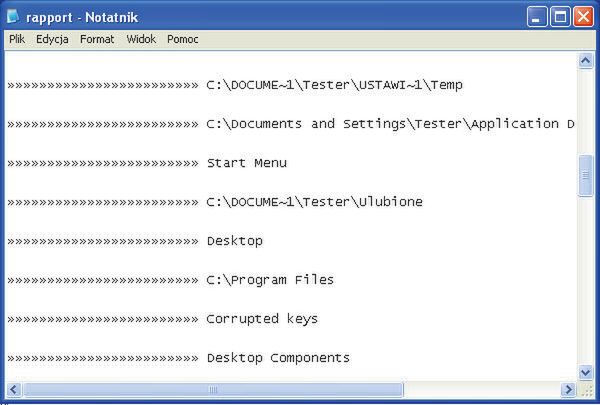Place cursor on the "C:\Program Files" line

click(x=270, y=280)
